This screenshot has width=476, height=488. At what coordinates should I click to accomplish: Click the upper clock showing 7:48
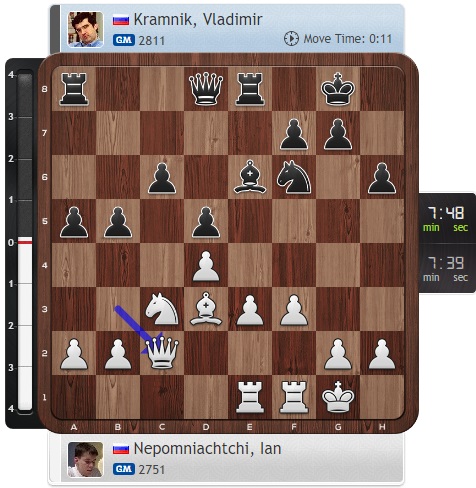click(446, 219)
